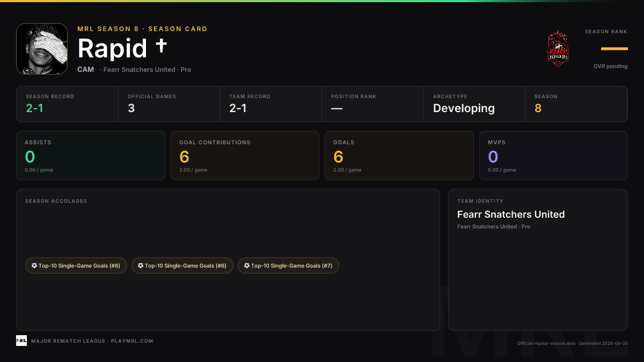Click the Assists stat card
The height and width of the screenshot is (362, 644).
click(90, 156)
